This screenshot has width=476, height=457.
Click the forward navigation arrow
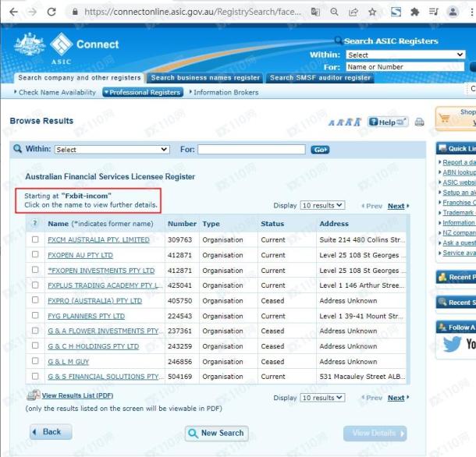pyautogui.click(x=32, y=12)
